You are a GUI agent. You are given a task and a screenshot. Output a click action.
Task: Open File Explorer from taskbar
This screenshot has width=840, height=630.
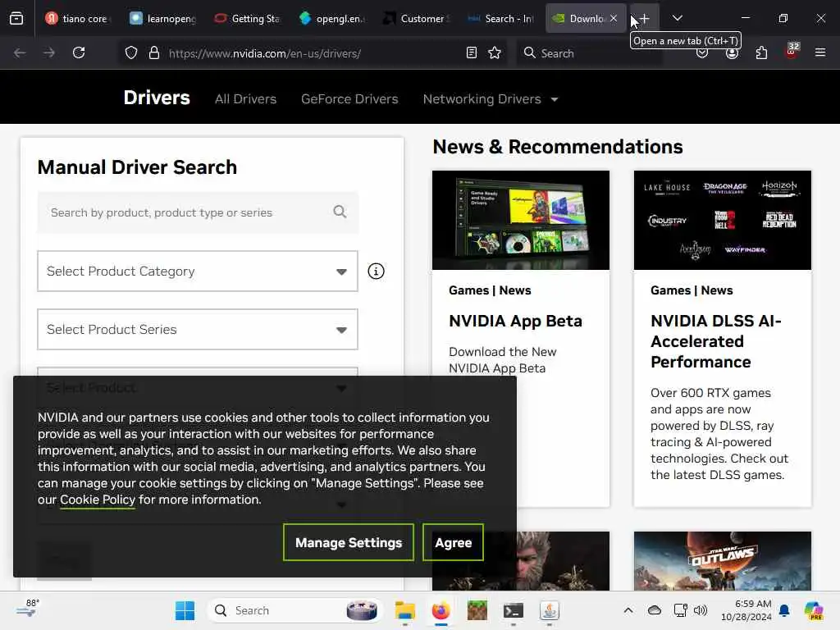405,610
